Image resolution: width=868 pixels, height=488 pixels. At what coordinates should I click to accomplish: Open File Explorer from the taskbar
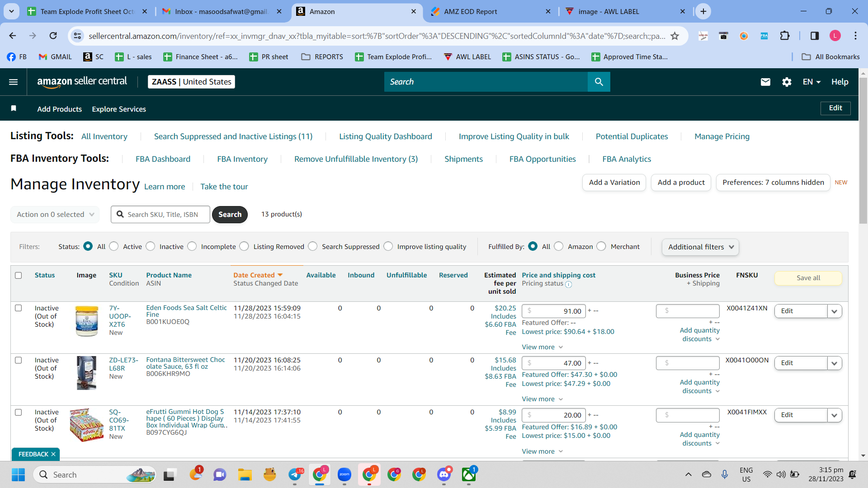(x=245, y=474)
